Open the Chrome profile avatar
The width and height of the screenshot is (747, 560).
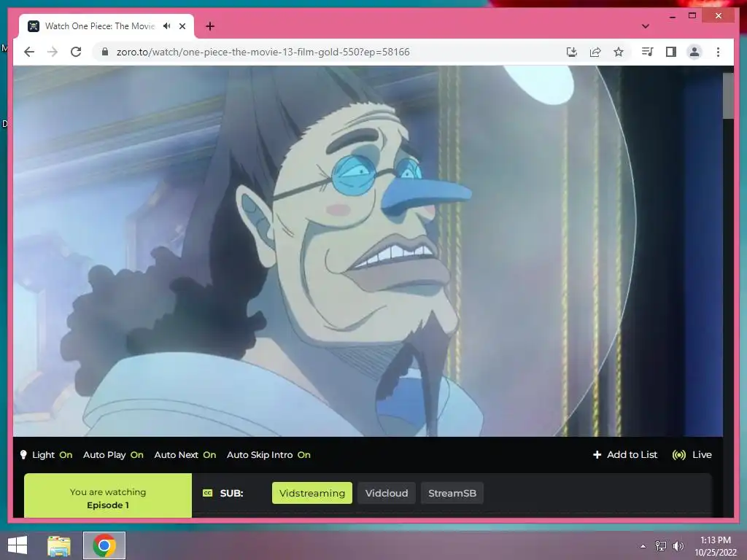pos(694,52)
